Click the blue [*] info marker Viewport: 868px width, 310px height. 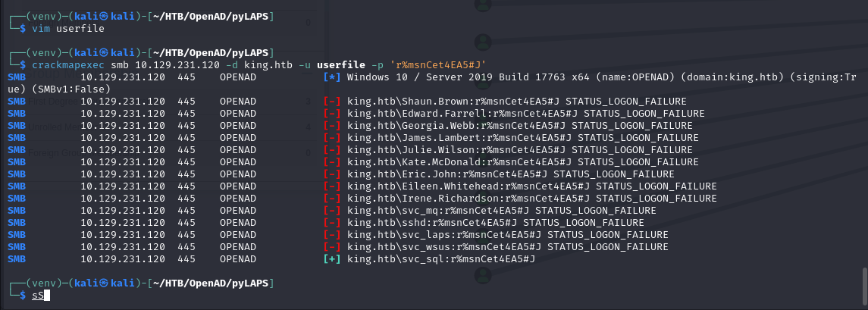332,77
